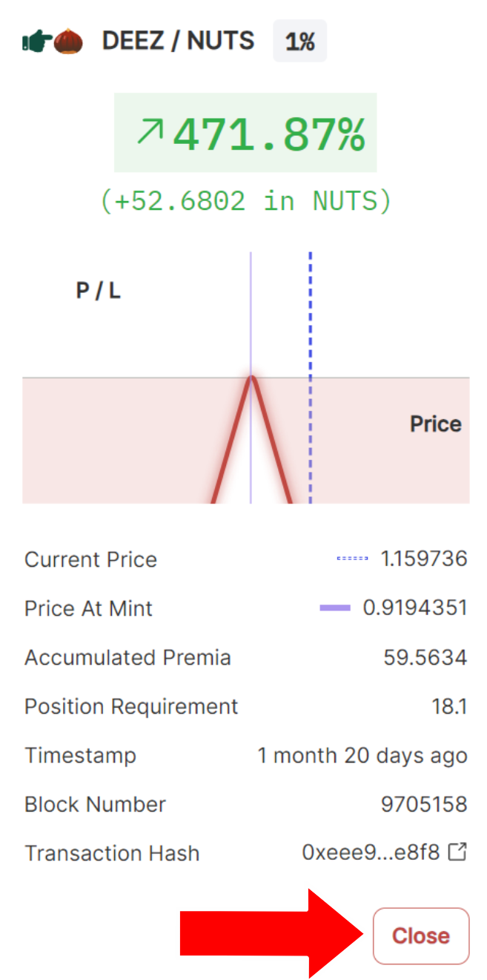The height and width of the screenshot is (980, 487).
Task: Click the 471.87% return figure
Action: pos(269,134)
